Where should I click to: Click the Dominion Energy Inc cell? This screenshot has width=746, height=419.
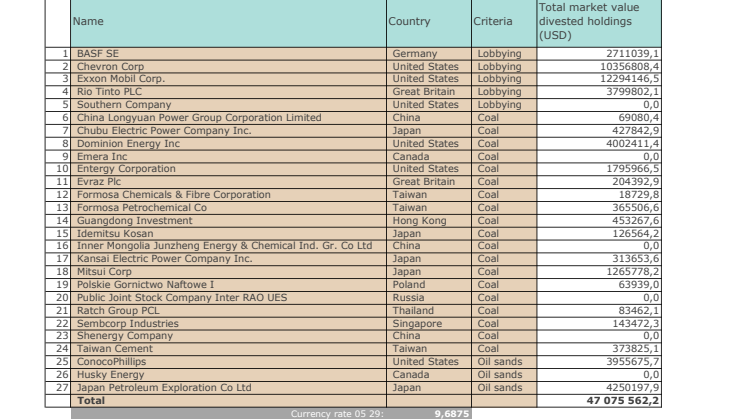click(x=228, y=144)
